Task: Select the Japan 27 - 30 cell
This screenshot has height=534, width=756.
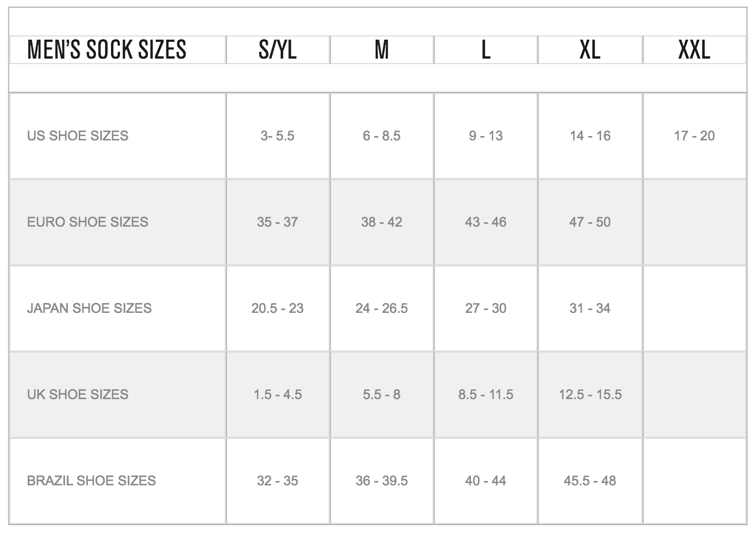Action: click(x=486, y=308)
